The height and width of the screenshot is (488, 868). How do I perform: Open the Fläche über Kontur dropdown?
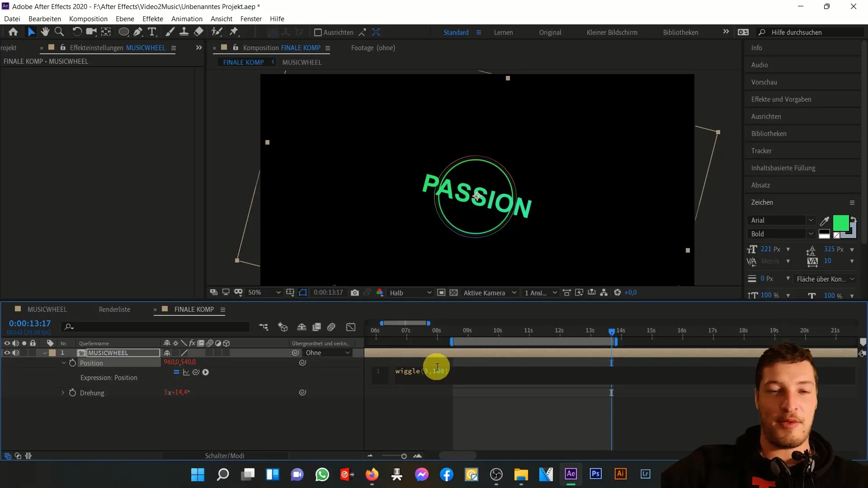(826, 279)
